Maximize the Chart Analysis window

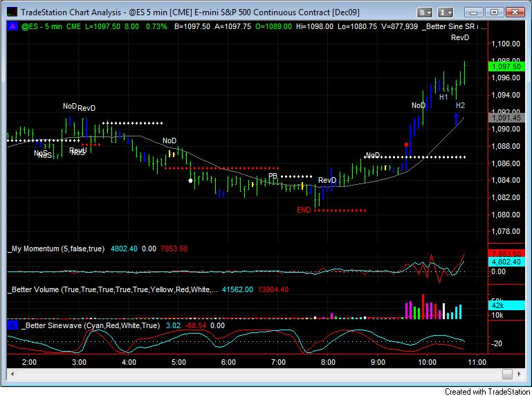pyautogui.click(x=494, y=12)
